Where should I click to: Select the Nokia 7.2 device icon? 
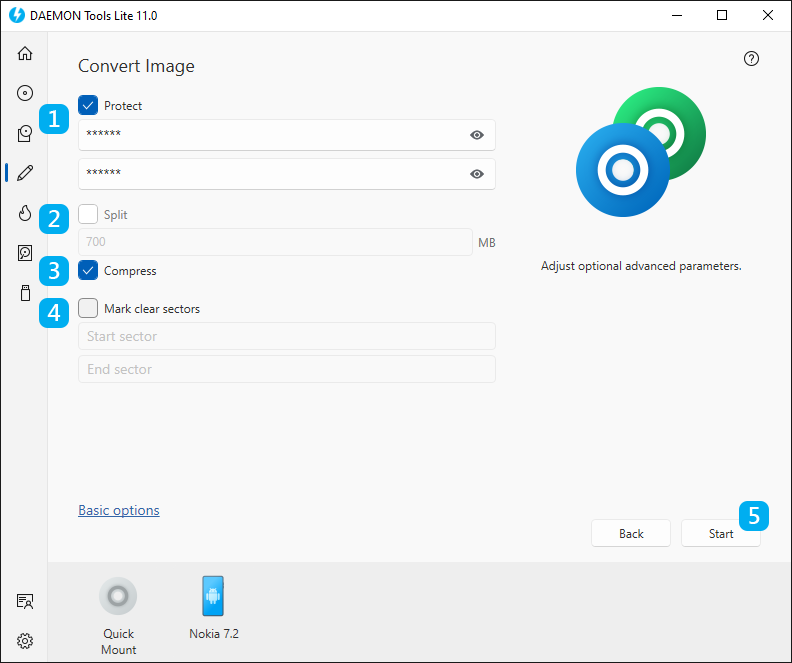(213, 596)
